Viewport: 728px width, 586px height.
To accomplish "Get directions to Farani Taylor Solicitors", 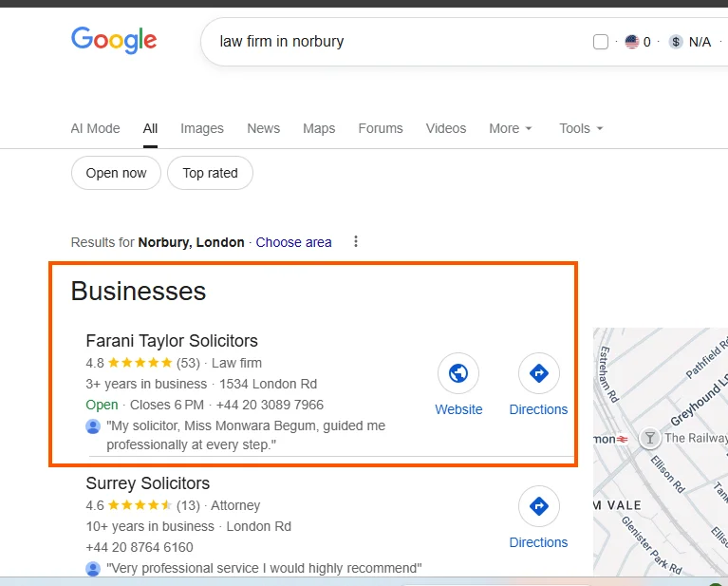I will 538,373.
